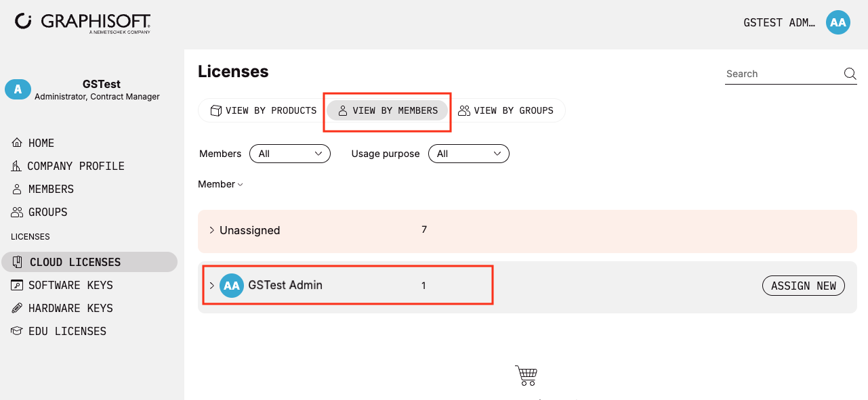
Task: Click the Graphisoft logo
Action: coord(83,22)
